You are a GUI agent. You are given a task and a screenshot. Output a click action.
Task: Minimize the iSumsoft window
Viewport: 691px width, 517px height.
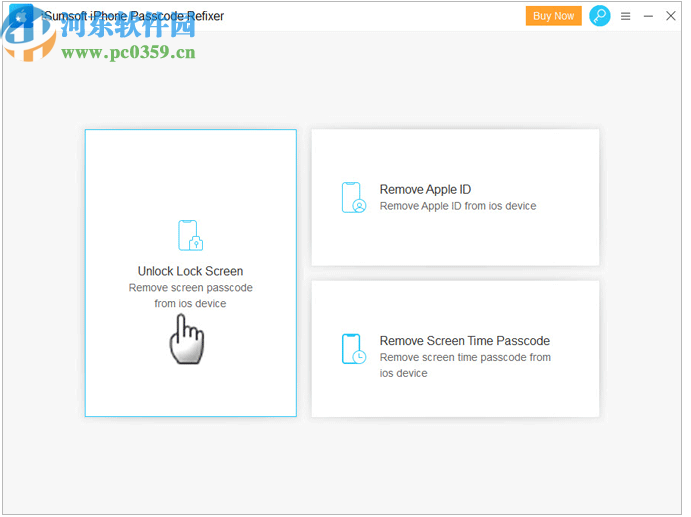[648, 16]
